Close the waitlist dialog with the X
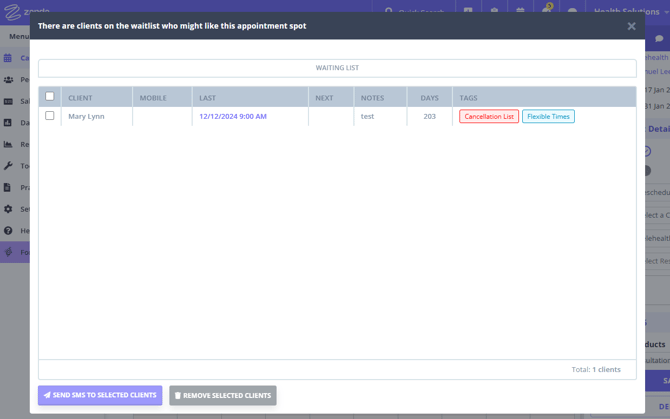Image resolution: width=670 pixels, height=419 pixels. (631, 26)
